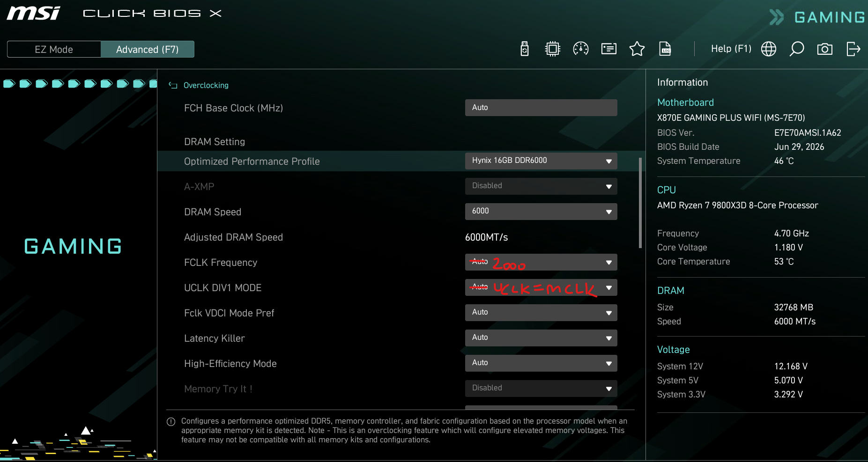Click the Voltage heading in Information panel
Viewport: 868px width, 462px height.
[674, 350]
